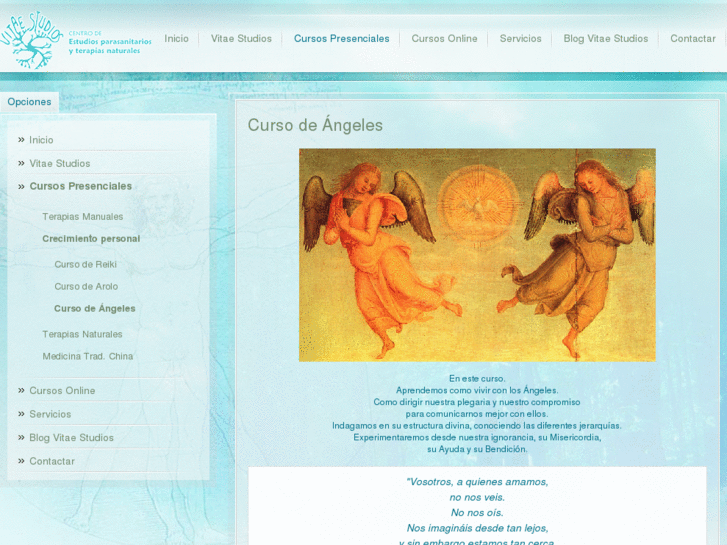Open Cursos Online in the sidebar
The image size is (727, 545).
tap(62, 391)
